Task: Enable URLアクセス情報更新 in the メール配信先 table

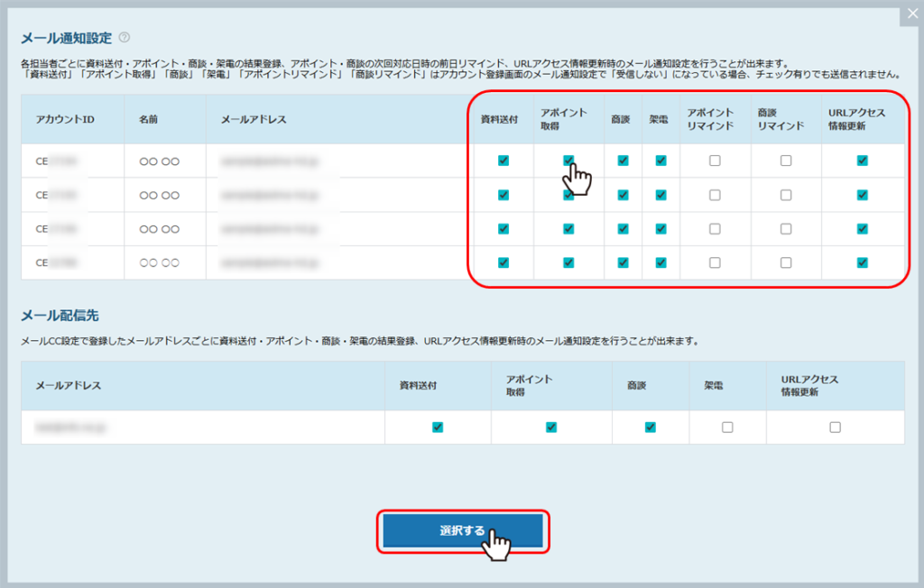Action: 835,427
